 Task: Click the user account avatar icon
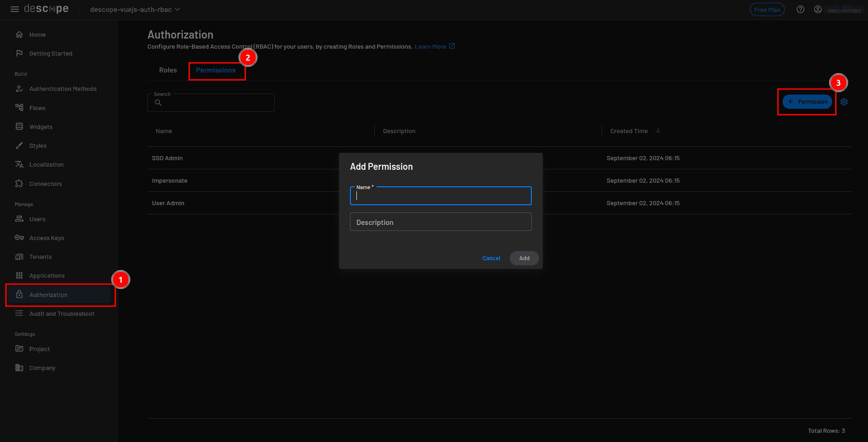coord(818,9)
